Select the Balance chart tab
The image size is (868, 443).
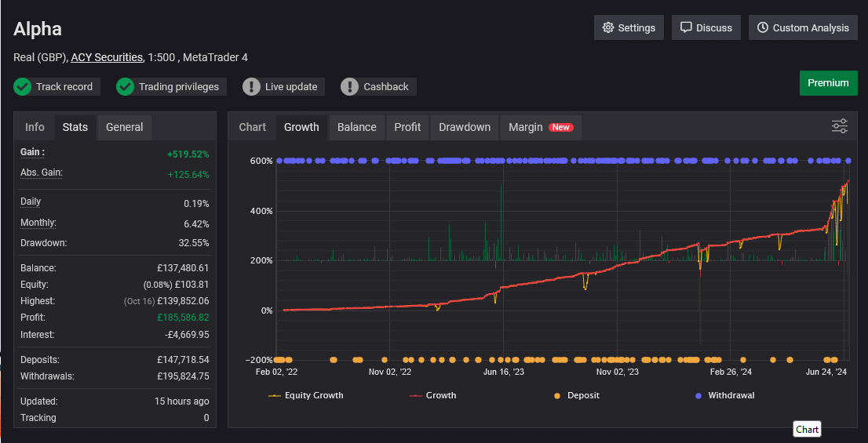coord(356,127)
